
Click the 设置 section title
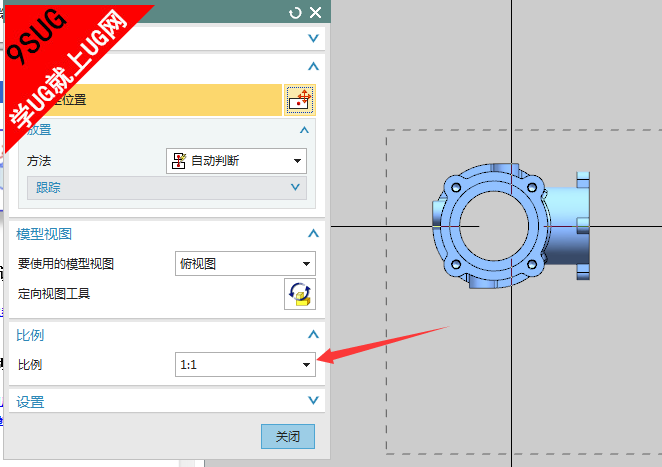coord(30,402)
